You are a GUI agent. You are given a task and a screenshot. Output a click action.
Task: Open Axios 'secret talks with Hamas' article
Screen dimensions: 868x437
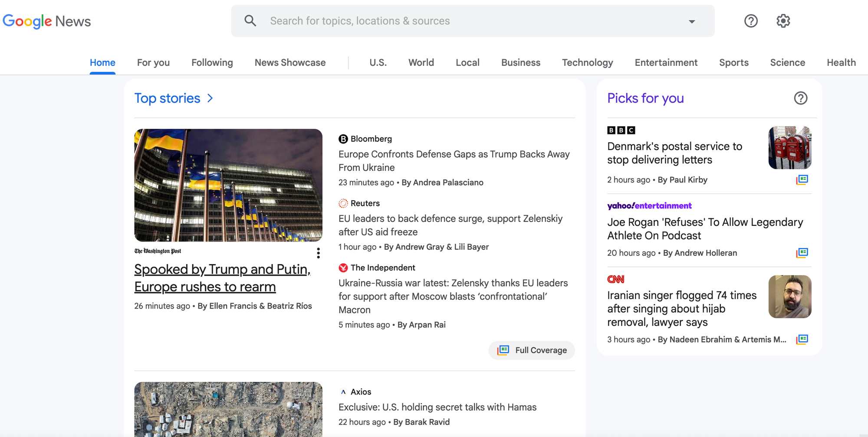[x=437, y=407]
